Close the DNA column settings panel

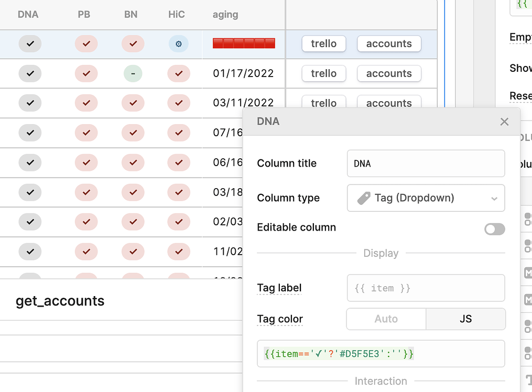point(504,121)
